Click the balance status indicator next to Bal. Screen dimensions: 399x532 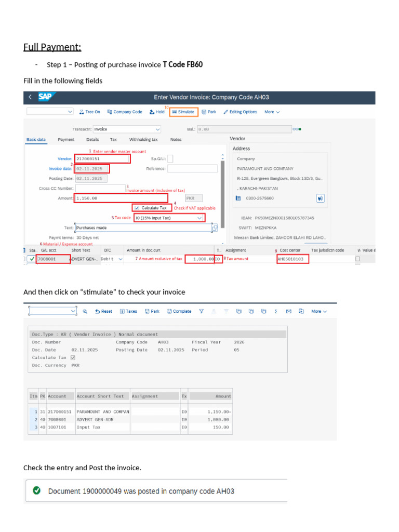click(x=297, y=129)
